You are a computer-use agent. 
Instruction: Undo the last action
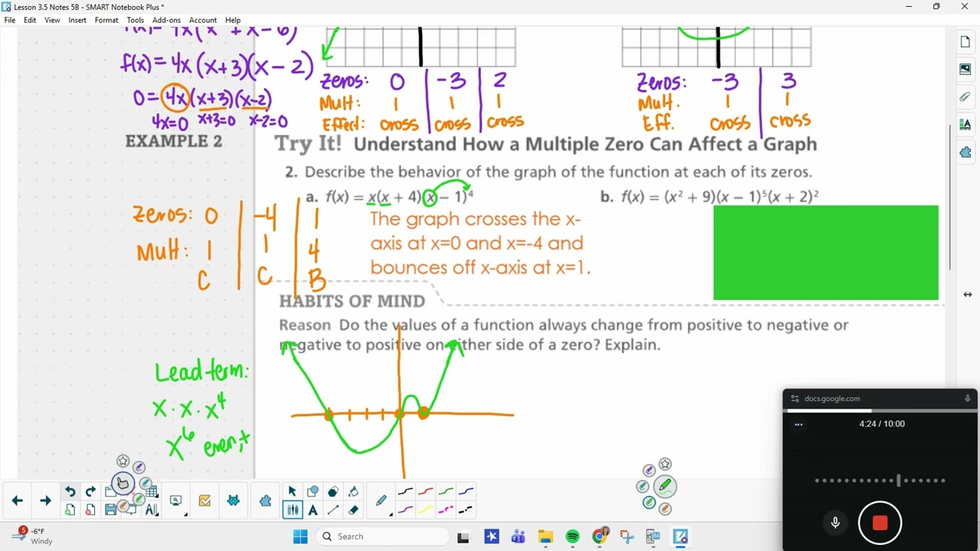coord(70,492)
